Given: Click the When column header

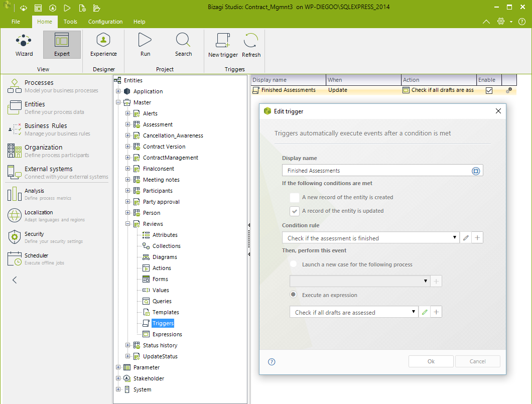Looking at the screenshot, I should click(x=363, y=80).
